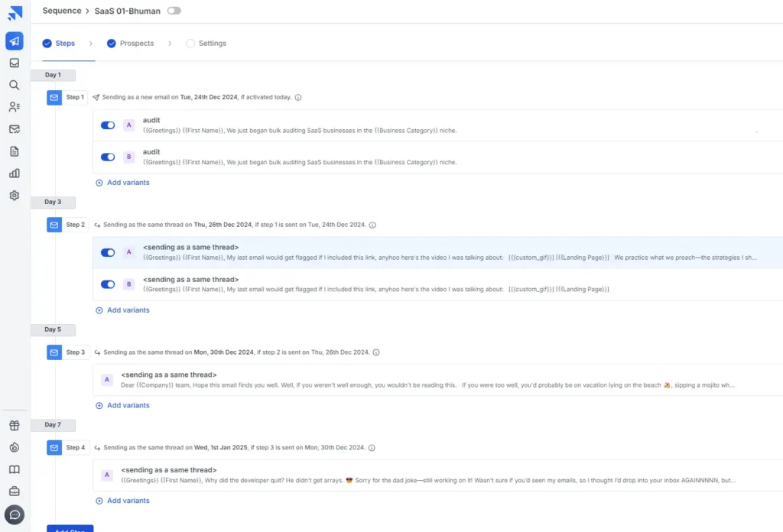Go back via the Sequence breadcrumb
Image resolution: width=783 pixels, height=532 pixels.
[x=62, y=11]
